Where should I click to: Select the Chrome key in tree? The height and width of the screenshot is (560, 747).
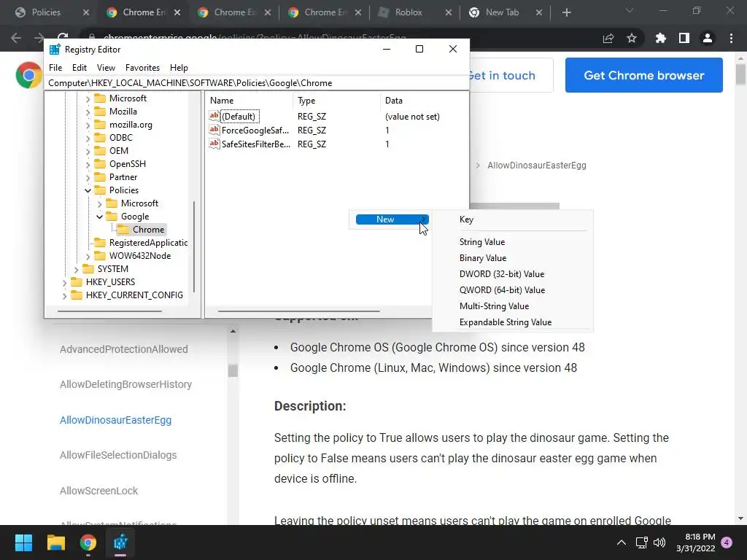(148, 230)
